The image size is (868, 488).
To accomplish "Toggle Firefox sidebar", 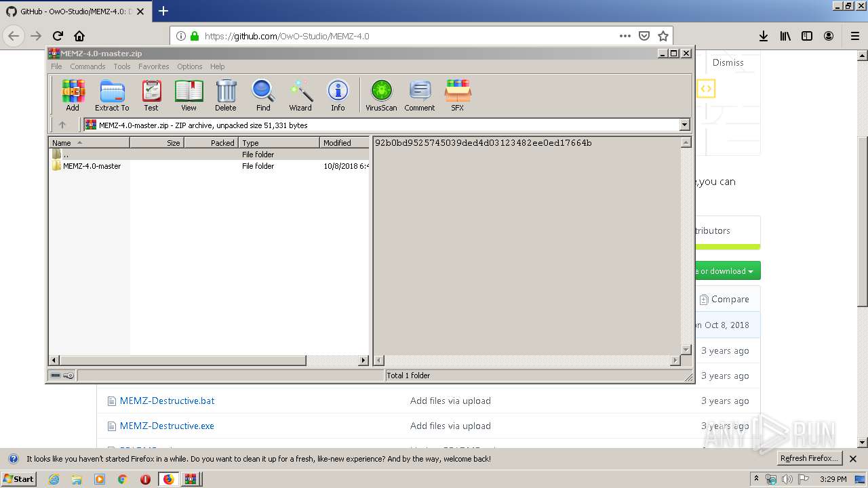I will [807, 36].
